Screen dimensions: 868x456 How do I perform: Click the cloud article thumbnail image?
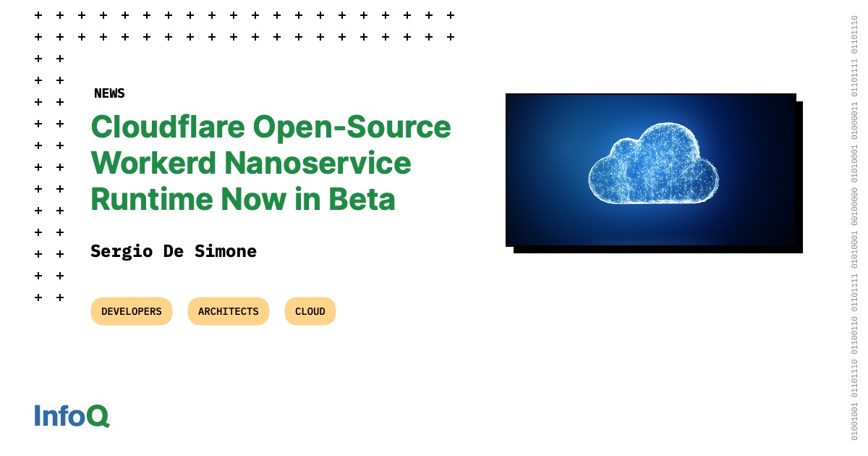651,170
